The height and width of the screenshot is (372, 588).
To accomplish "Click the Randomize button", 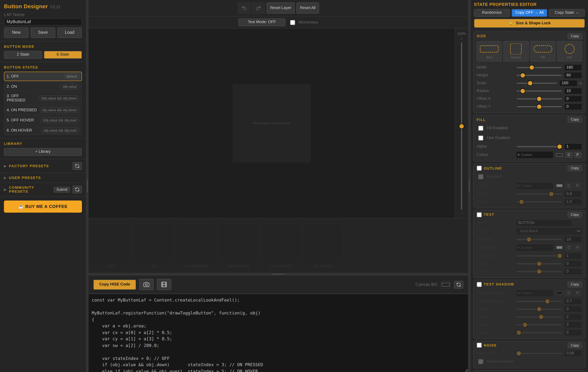I will tap(491, 13).
